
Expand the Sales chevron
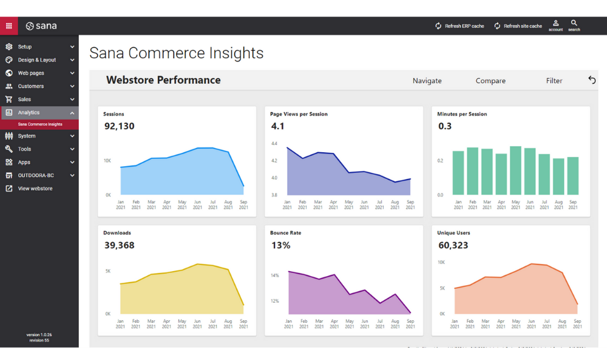pyautogui.click(x=72, y=99)
